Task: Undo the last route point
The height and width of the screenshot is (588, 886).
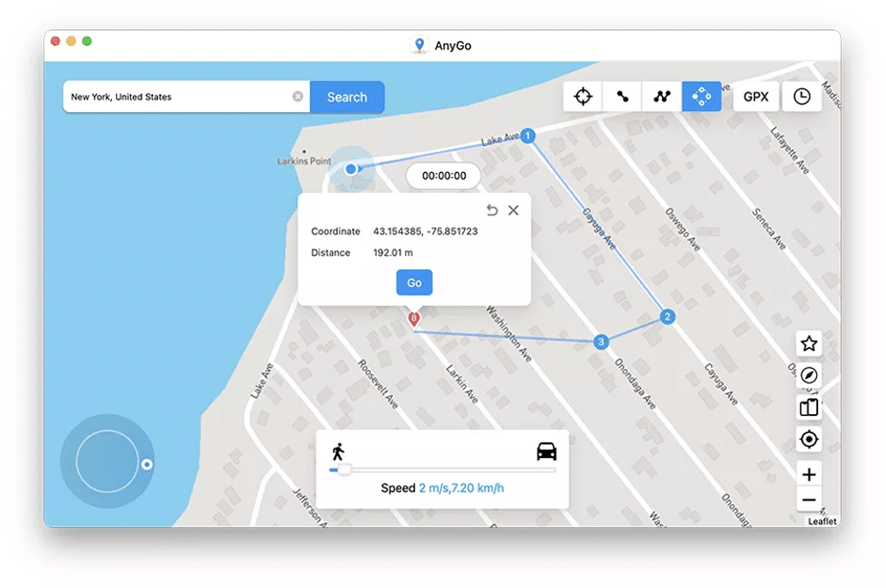Action: (491, 210)
